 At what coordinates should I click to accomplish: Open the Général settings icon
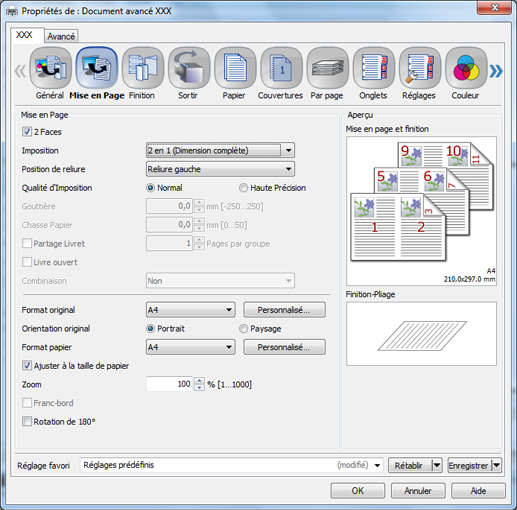click(x=50, y=68)
